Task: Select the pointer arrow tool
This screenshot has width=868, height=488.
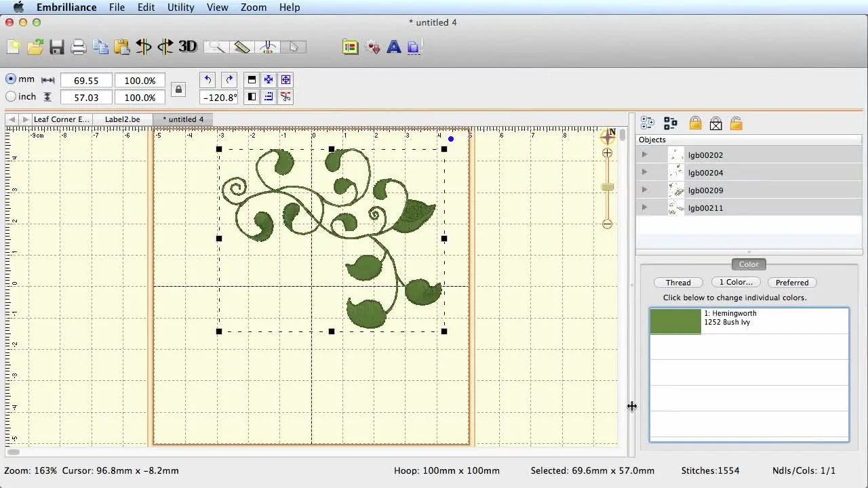Action: (x=294, y=47)
